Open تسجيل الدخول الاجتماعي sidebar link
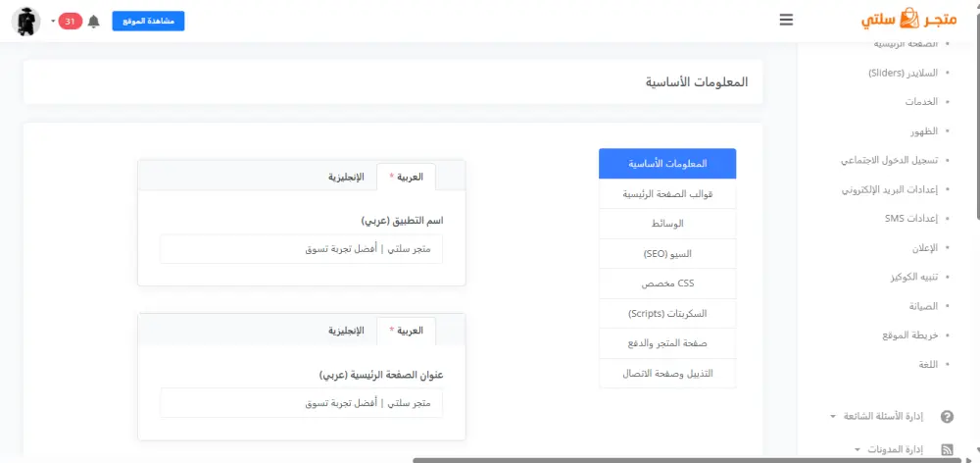980x463 pixels. pyautogui.click(x=890, y=161)
